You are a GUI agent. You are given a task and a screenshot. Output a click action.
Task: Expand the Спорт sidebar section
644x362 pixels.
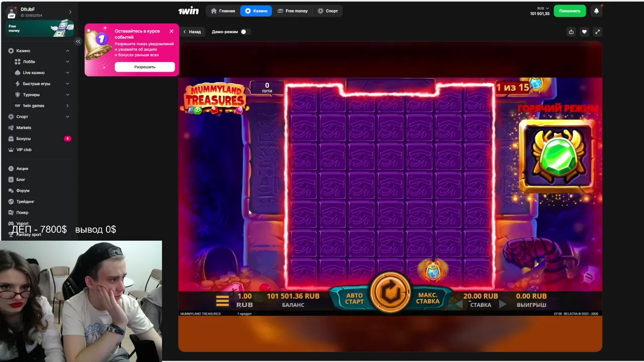(x=67, y=117)
